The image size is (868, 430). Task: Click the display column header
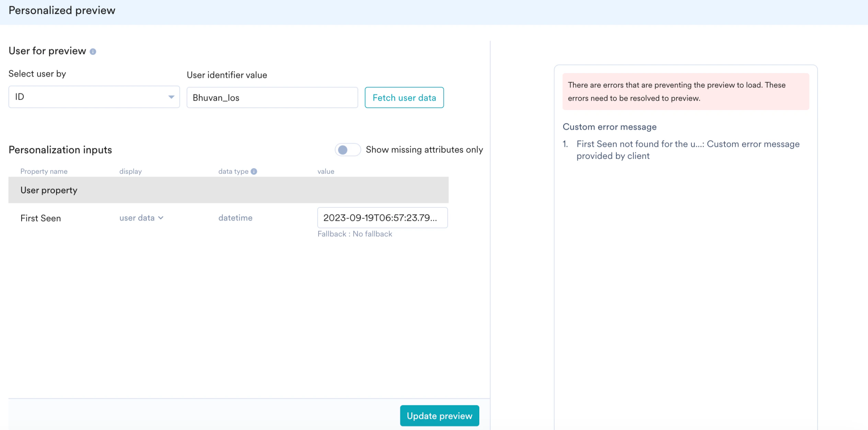130,171
